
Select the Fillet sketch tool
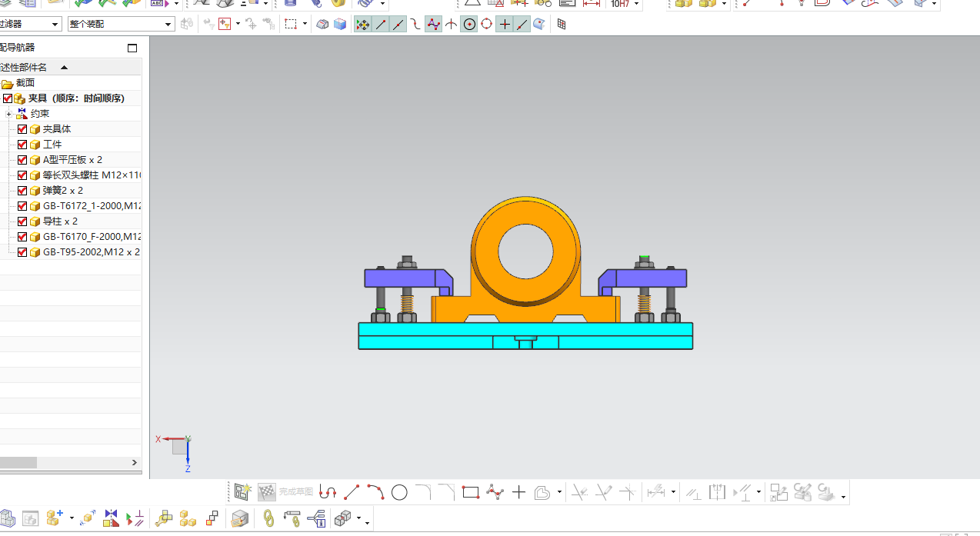coord(423,492)
